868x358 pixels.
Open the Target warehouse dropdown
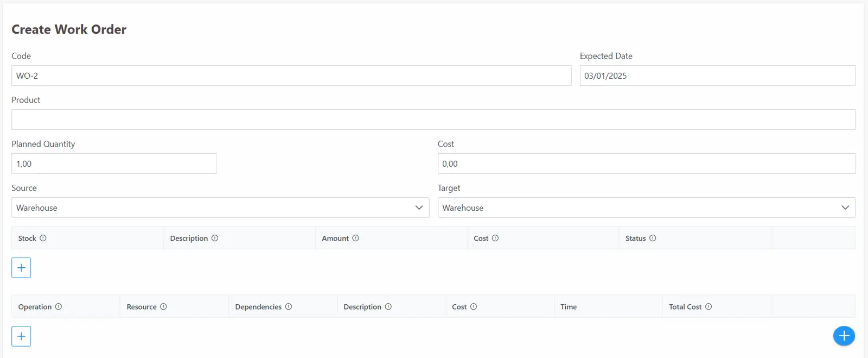pos(647,208)
